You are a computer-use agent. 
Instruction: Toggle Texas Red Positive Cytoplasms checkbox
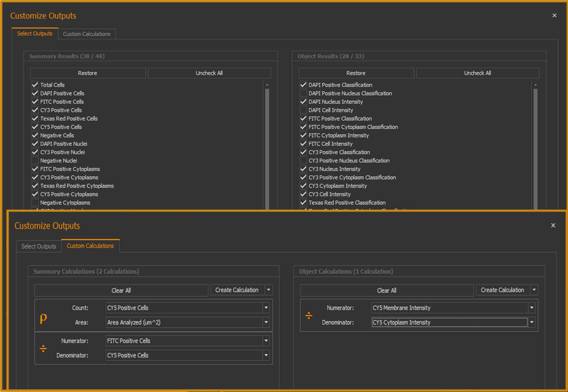coord(35,186)
